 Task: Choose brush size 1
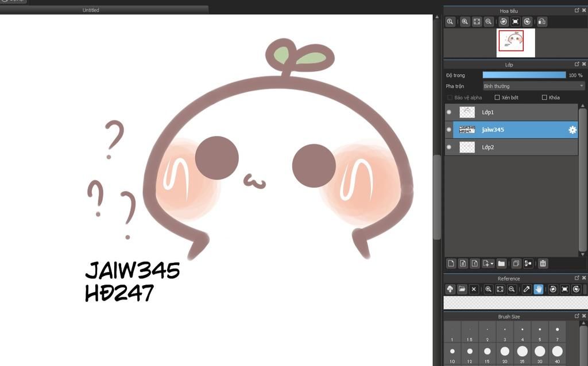pyautogui.click(x=452, y=333)
